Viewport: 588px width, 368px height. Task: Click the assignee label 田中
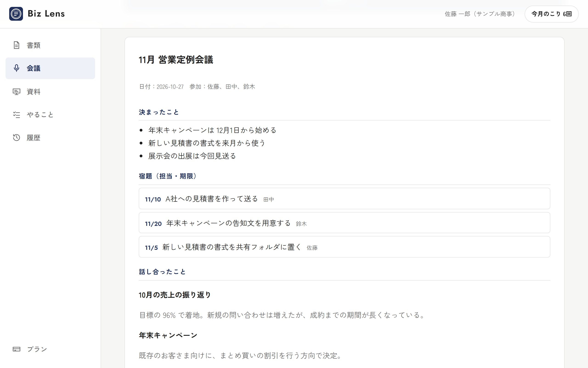tap(269, 200)
